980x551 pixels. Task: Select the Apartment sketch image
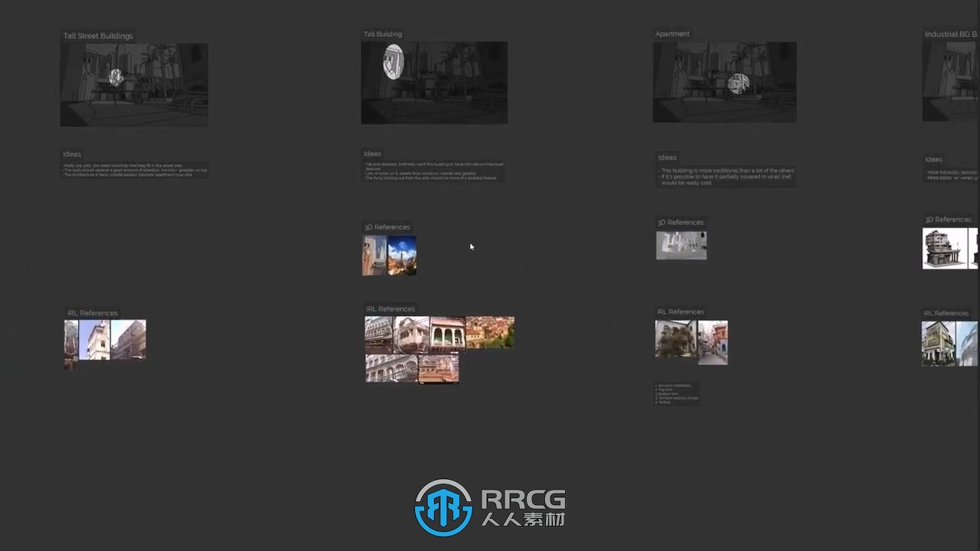click(x=724, y=82)
